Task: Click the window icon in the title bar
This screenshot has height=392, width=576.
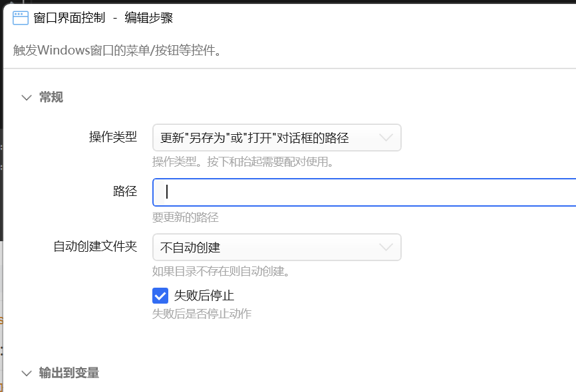Action: click(x=20, y=18)
